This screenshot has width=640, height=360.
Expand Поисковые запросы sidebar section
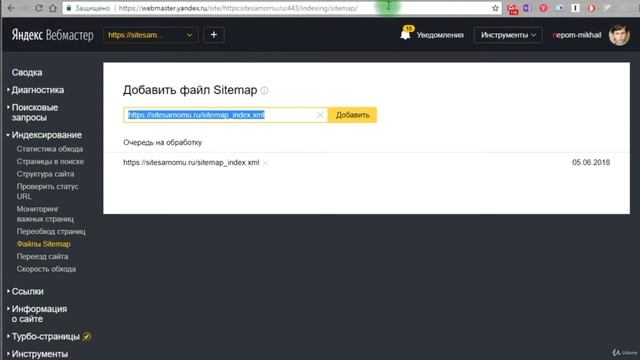pos(35,112)
